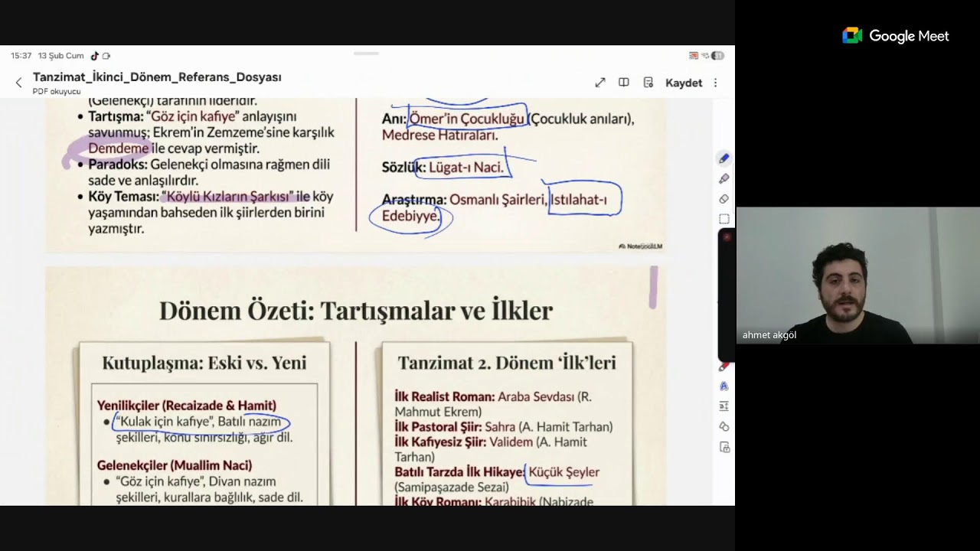Click 'Kutuplaşma: Eski vs. Yeni' heading
The height and width of the screenshot is (551, 980).
click(204, 363)
